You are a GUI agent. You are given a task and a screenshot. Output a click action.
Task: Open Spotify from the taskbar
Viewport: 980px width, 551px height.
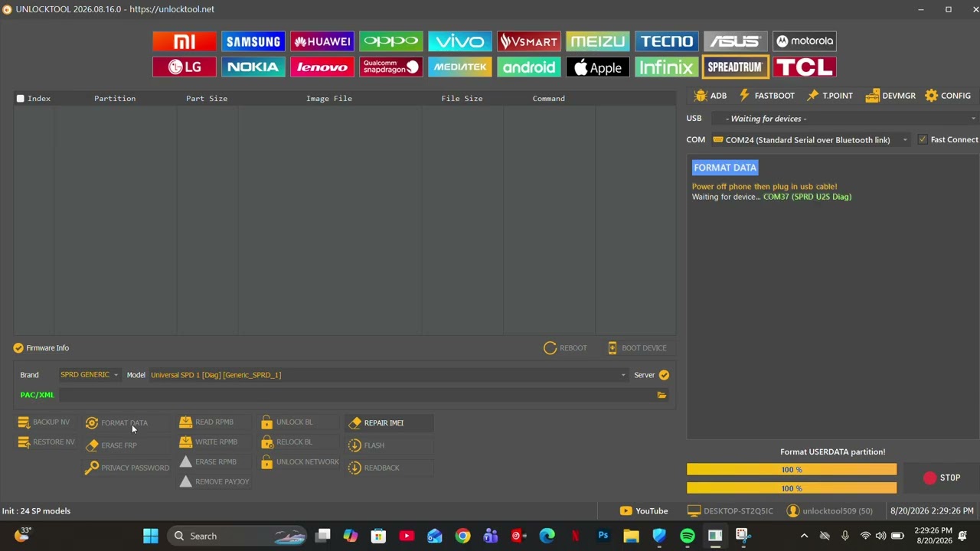688,536
